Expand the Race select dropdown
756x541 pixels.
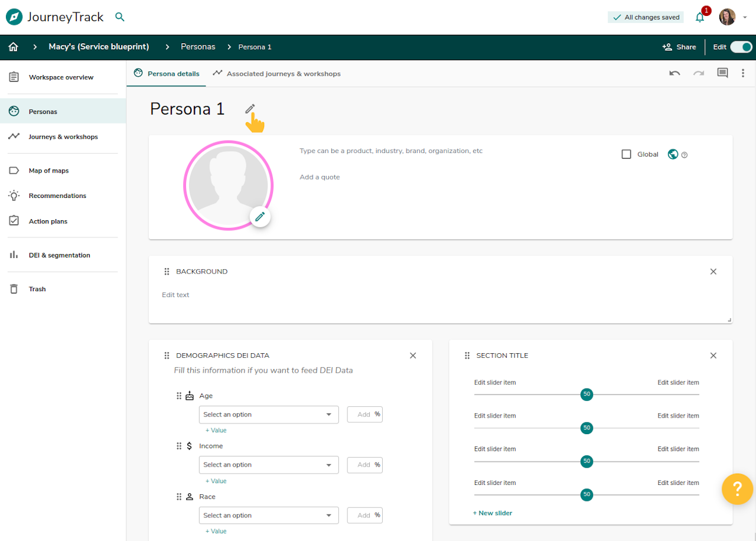[x=269, y=516]
